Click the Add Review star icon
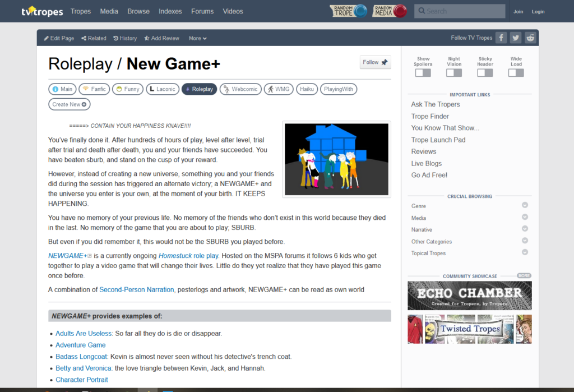 [x=147, y=38]
